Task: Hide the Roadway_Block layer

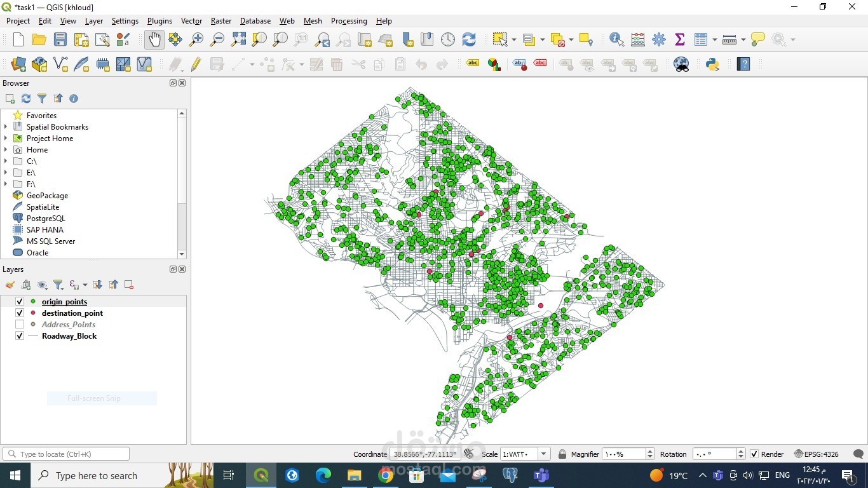Action: point(20,335)
